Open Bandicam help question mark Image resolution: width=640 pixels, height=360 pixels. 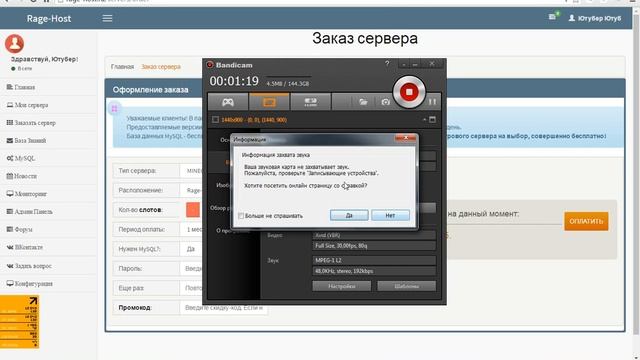pos(387,64)
